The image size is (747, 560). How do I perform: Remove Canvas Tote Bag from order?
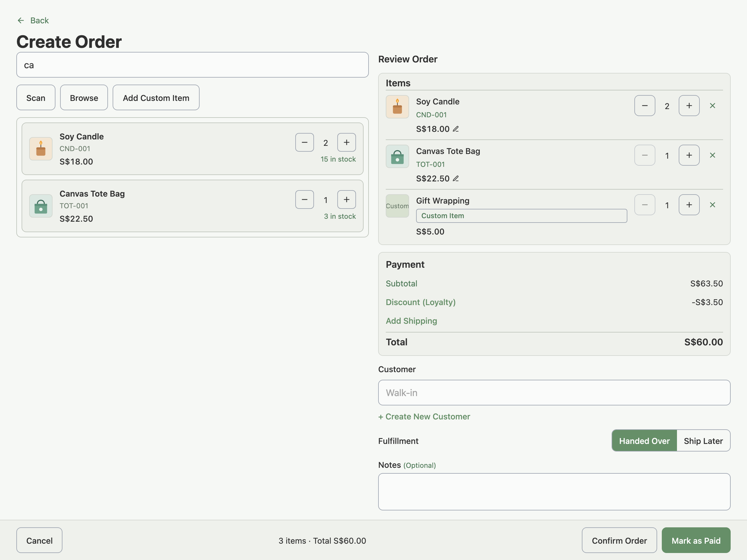click(x=712, y=155)
